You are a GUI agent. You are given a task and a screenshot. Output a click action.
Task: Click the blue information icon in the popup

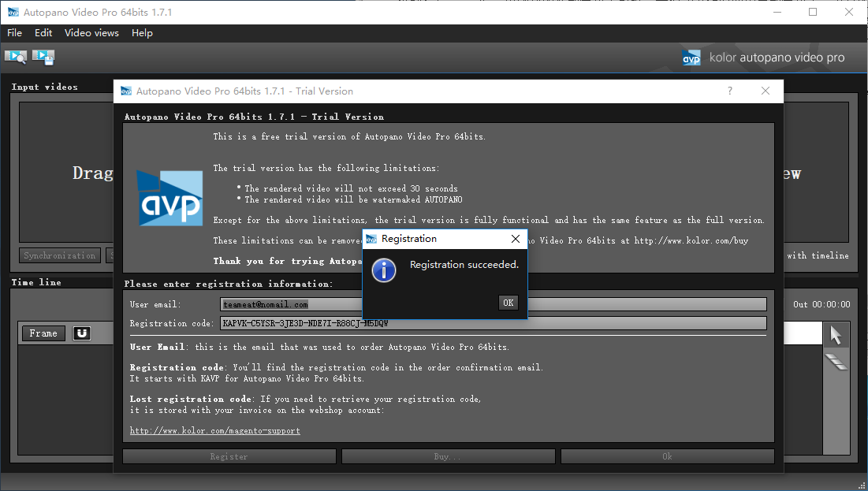[384, 270]
